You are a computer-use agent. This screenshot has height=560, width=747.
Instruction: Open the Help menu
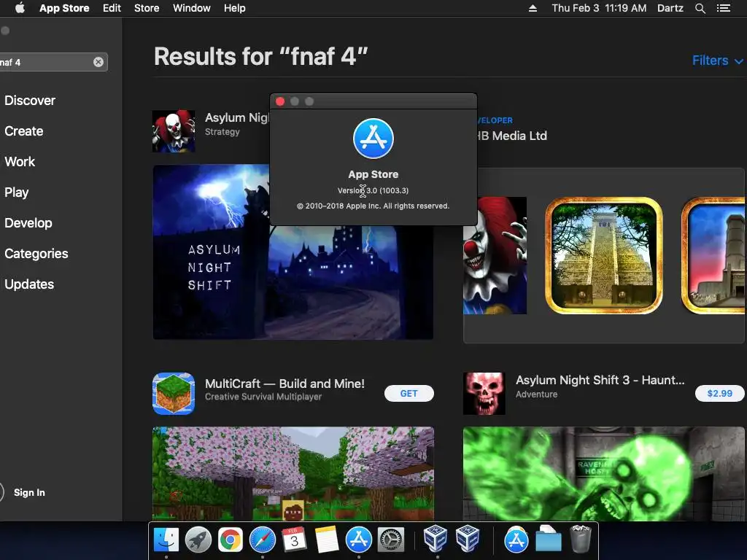[x=234, y=8]
